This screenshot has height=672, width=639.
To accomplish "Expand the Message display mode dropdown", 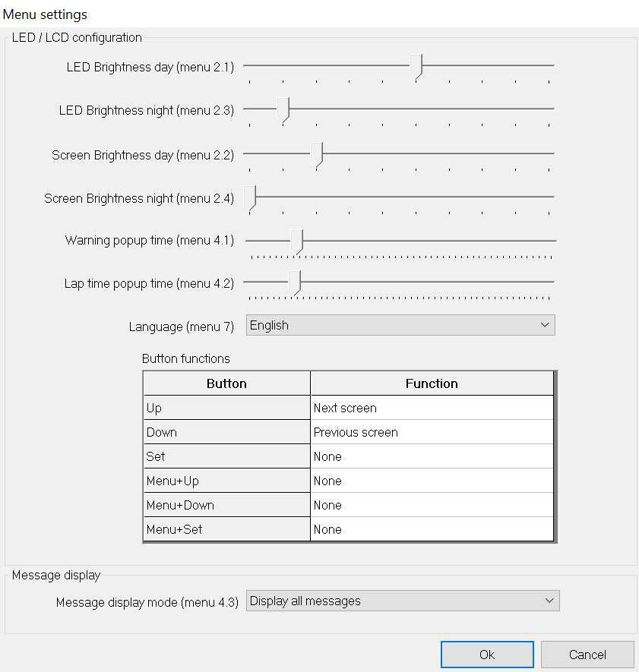I will (x=403, y=601).
